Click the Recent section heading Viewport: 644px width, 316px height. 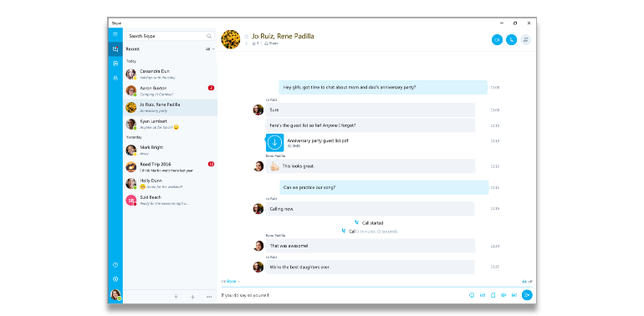click(x=133, y=48)
